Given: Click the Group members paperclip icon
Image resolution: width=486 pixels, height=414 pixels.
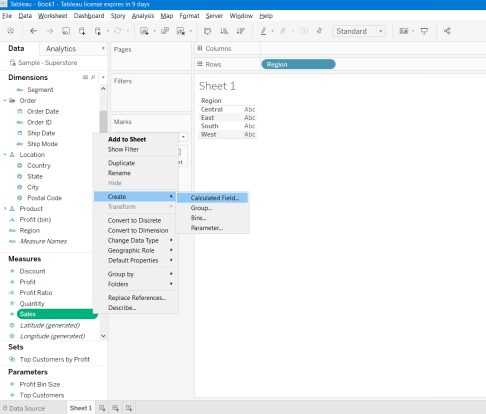Looking at the screenshot, I should [283, 31].
